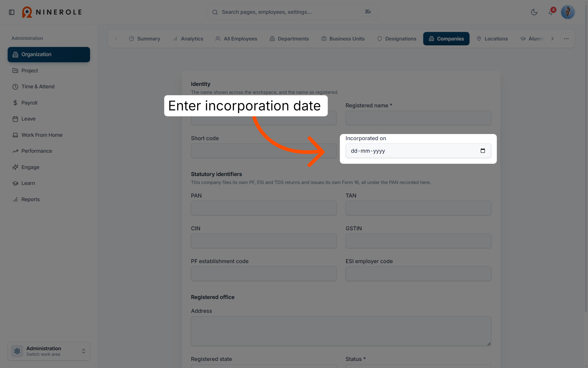Open Time & Attend in the sidebar
Viewport: 588px width, 368px height.
(49, 86)
